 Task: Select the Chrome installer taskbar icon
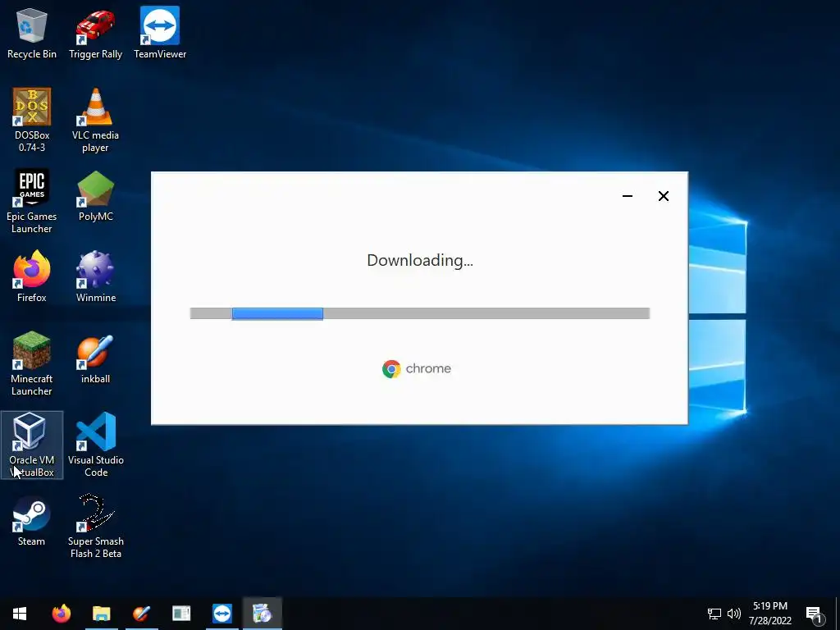pos(262,614)
